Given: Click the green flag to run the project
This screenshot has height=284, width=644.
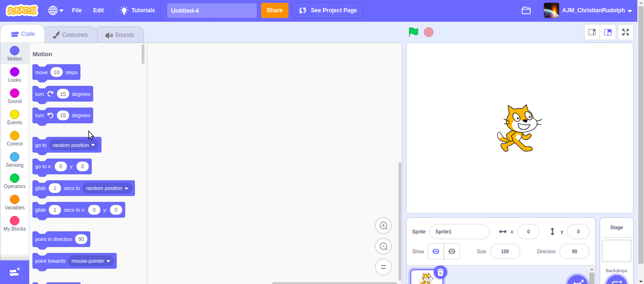Looking at the screenshot, I should [413, 32].
